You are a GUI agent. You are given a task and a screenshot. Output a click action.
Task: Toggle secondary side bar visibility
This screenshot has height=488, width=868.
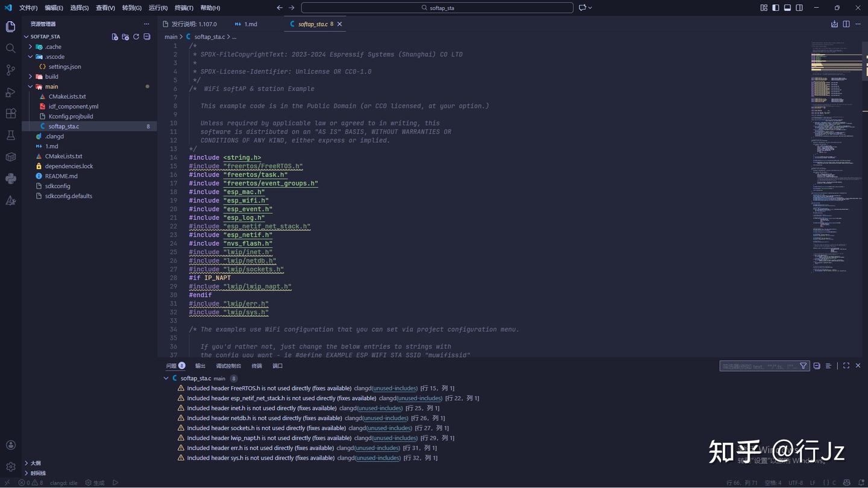point(799,8)
